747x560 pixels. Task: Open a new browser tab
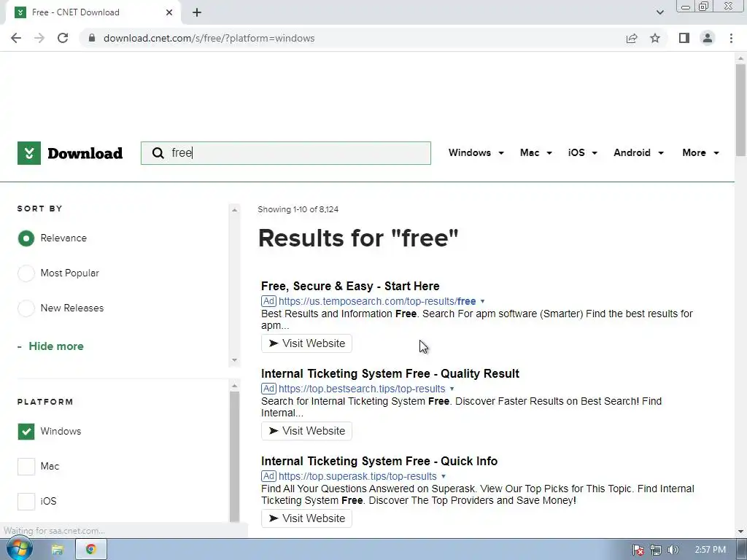(x=197, y=12)
